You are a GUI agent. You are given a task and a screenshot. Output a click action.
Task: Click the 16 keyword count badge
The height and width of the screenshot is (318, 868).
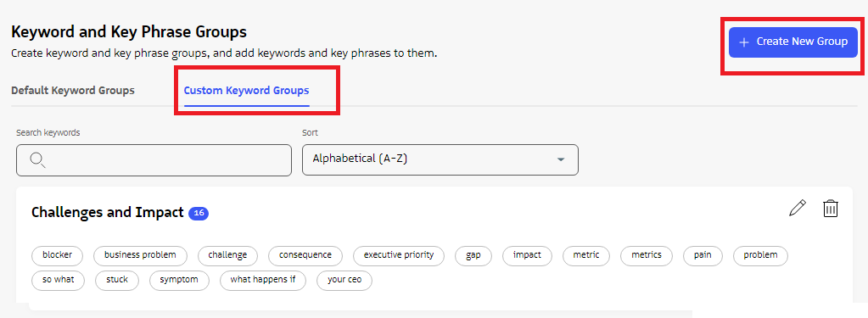[x=199, y=213]
